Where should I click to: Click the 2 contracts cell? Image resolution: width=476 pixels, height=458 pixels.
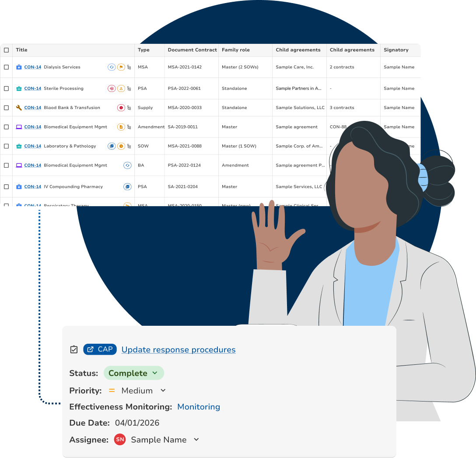(x=342, y=67)
